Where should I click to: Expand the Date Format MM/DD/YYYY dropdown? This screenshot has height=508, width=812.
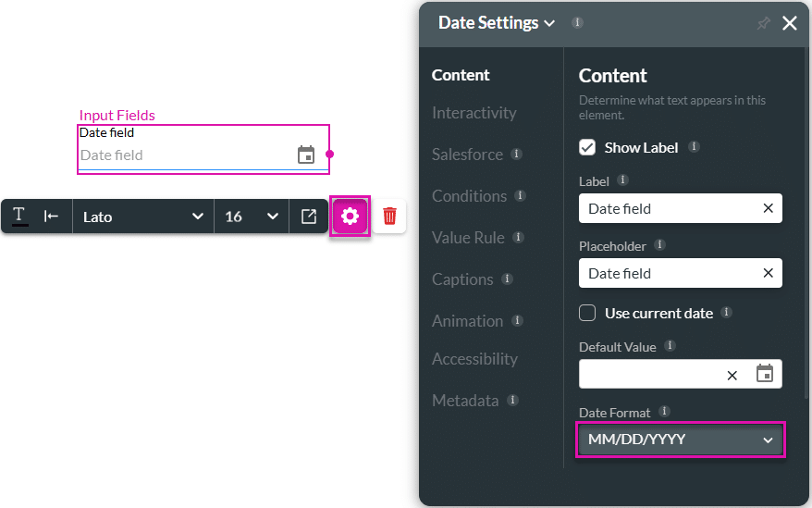pos(680,440)
